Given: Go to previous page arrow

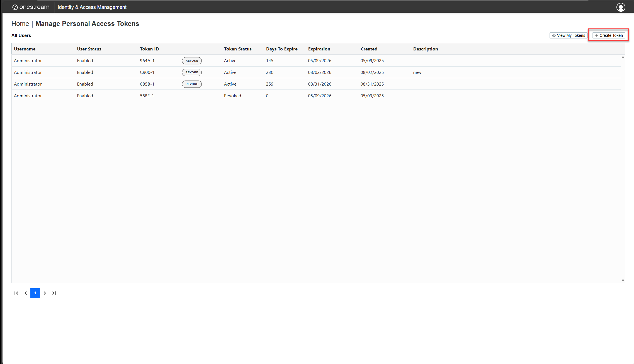Looking at the screenshot, I should (26, 293).
